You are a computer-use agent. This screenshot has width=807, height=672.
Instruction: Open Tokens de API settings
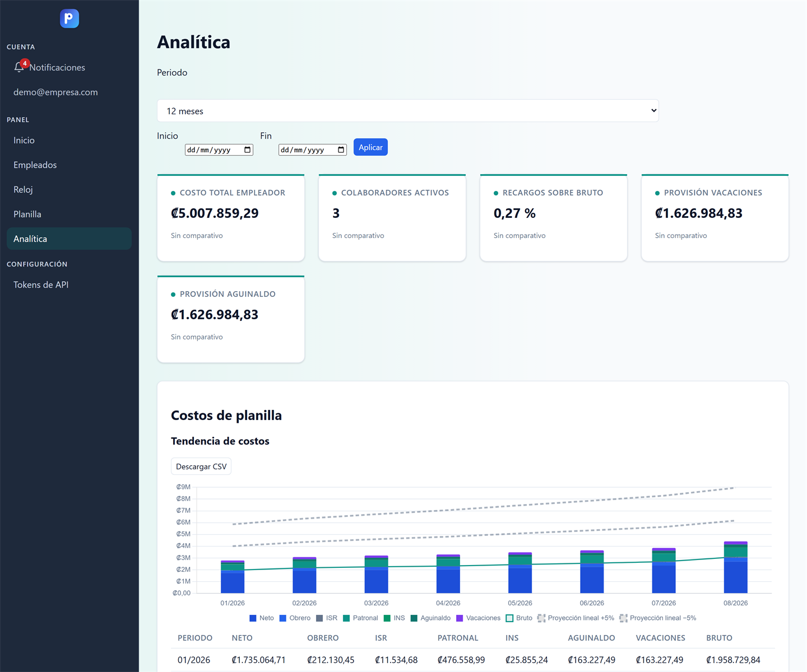point(69,285)
